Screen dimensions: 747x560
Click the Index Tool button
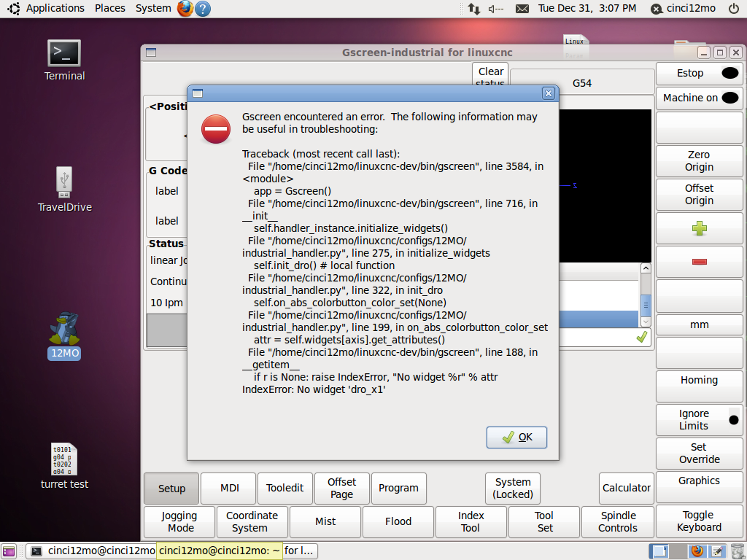(471, 522)
